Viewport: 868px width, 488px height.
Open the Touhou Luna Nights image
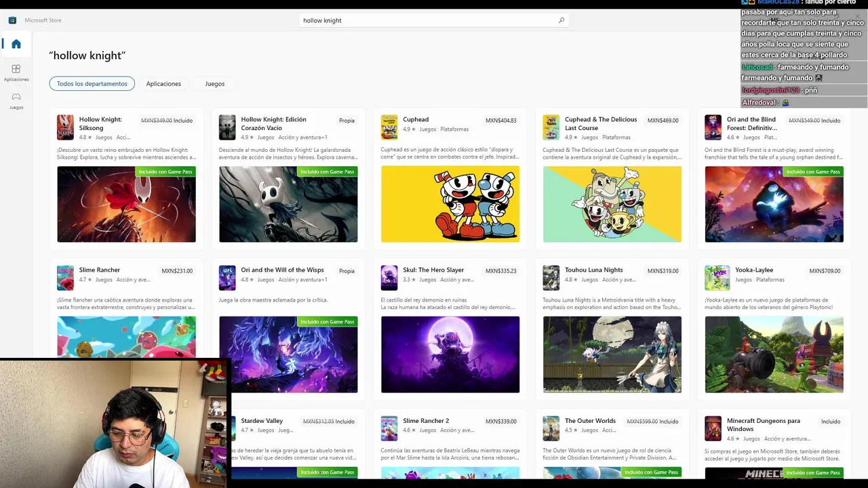pos(612,354)
